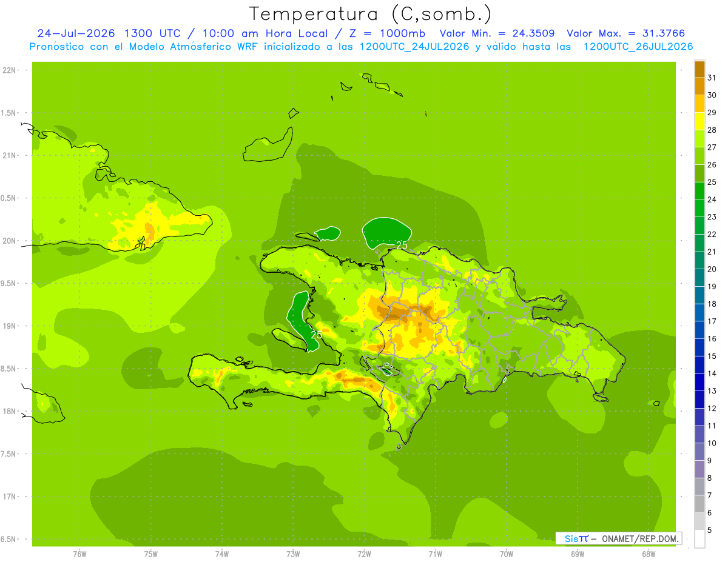The width and height of the screenshot is (728, 562).
Task: Click the "8.5N" latitude axis label
Action: pyautogui.click(x=8, y=369)
